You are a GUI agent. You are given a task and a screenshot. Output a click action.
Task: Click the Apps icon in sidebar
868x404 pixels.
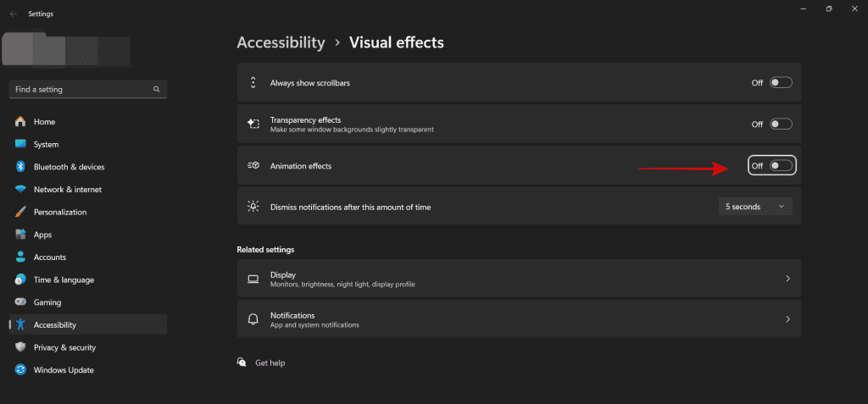point(20,235)
